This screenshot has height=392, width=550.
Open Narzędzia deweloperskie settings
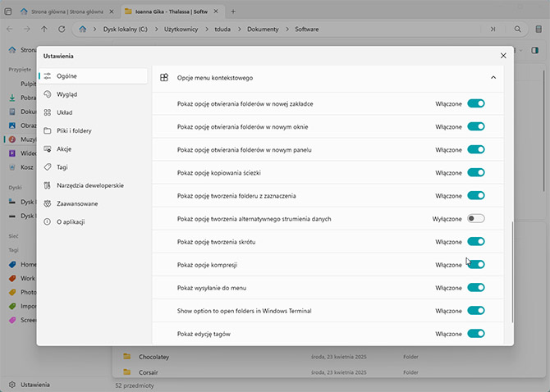pos(93,185)
